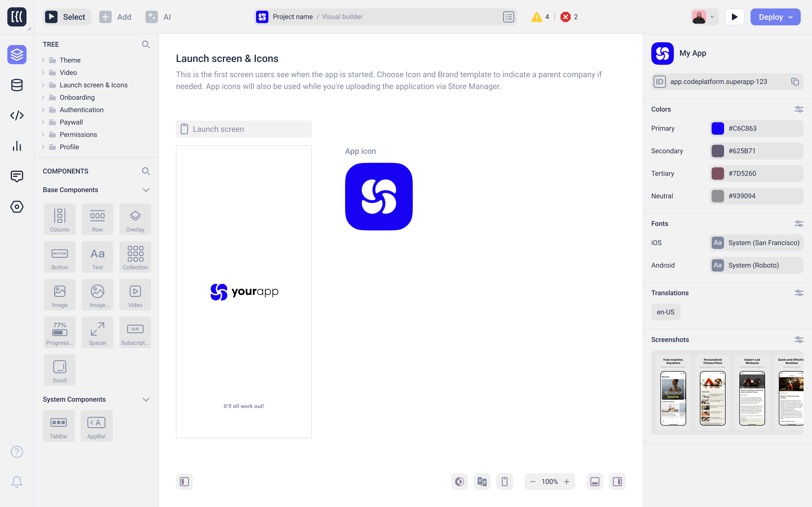This screenshot has width=812, height=507.
Task: Click the Code view icon in sidebar
Action: [x=16, y=115]
